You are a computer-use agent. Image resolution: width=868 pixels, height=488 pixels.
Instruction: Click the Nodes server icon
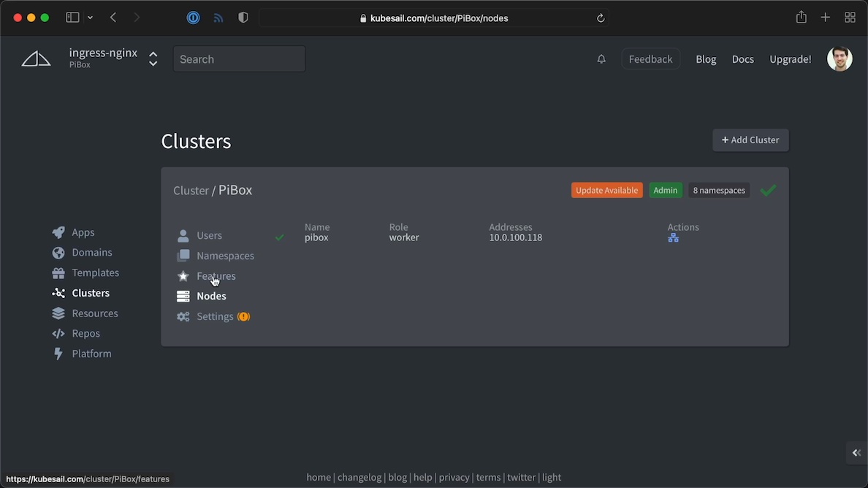pyautogui.click(x=183, y=296)
